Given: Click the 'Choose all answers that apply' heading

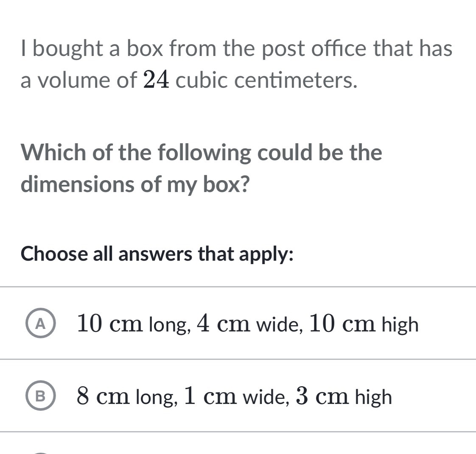Looking at the screenshot, I should 157,254.
